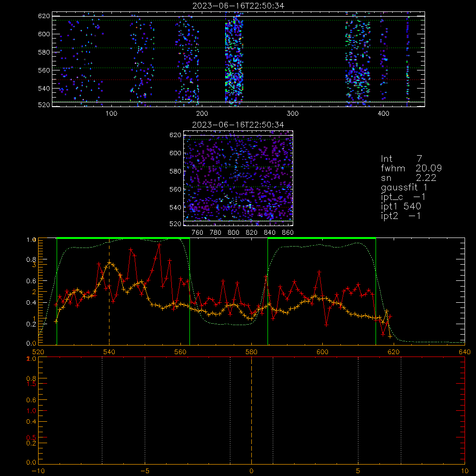Click the white dotted line at -7 in bottom plot
The image size is (476, 476).
tap(102, 410)
